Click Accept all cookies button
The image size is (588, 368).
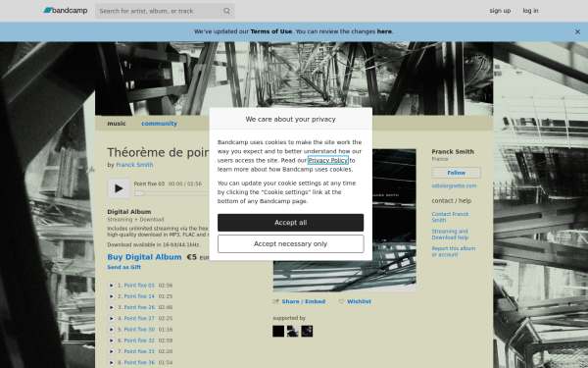[290, 223]
